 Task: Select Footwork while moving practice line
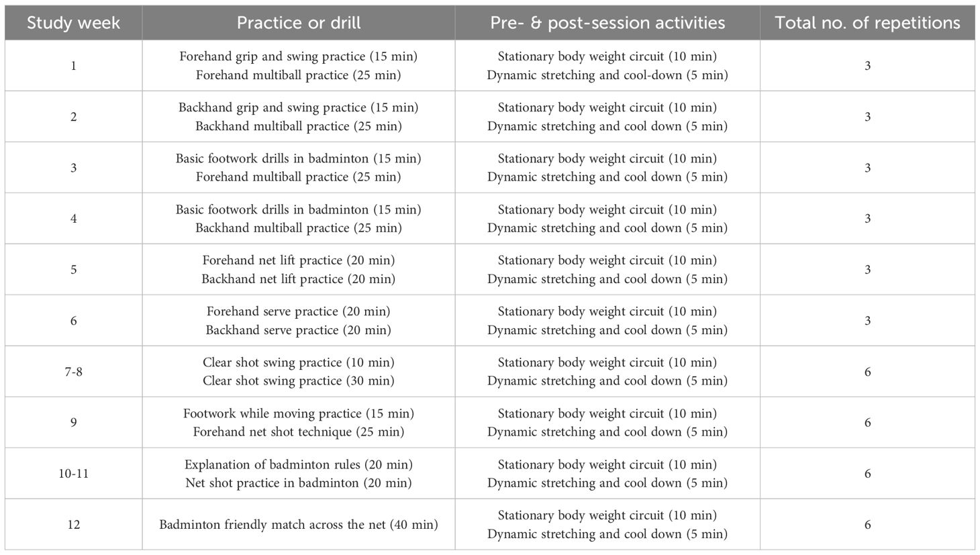click(299, 413)
